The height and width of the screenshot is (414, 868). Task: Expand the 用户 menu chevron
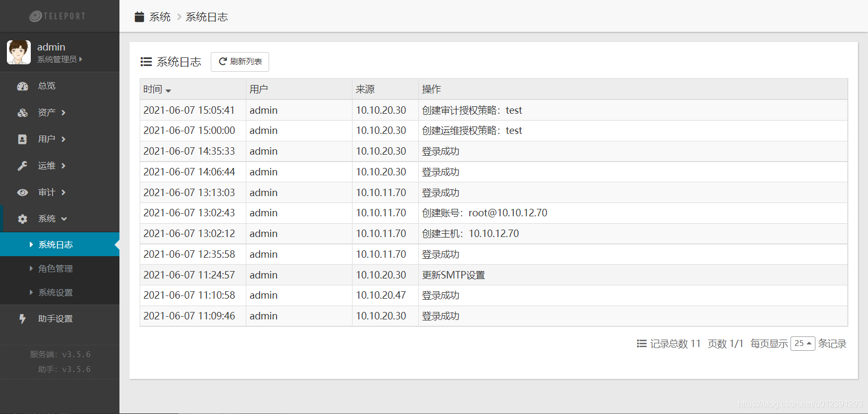coord(63,139)
